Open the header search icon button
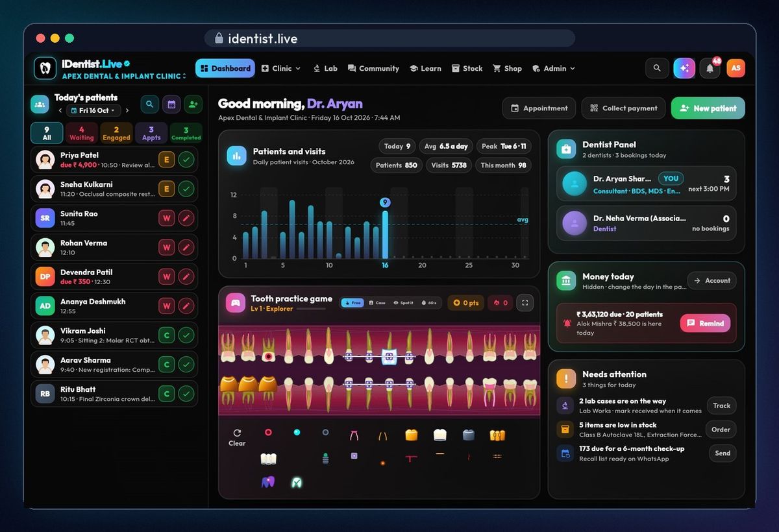Viewport: 779px width, 532px height. point(657,68)
